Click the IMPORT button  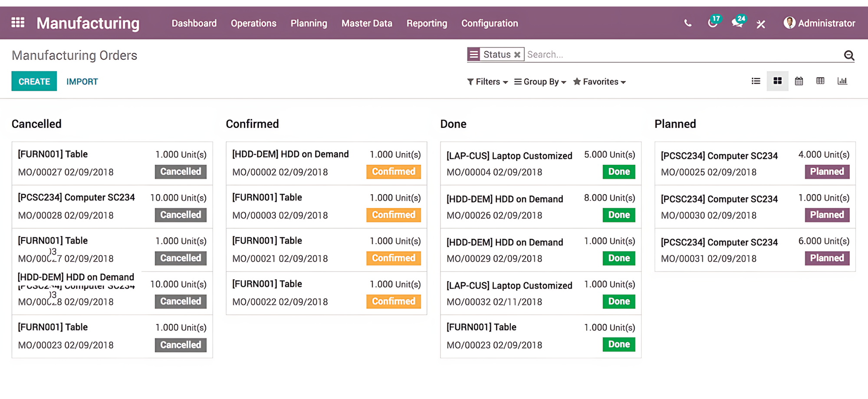coord(82,82)
